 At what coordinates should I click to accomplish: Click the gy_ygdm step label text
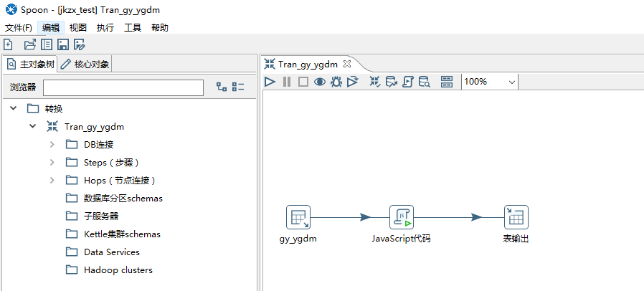(298, 239)
